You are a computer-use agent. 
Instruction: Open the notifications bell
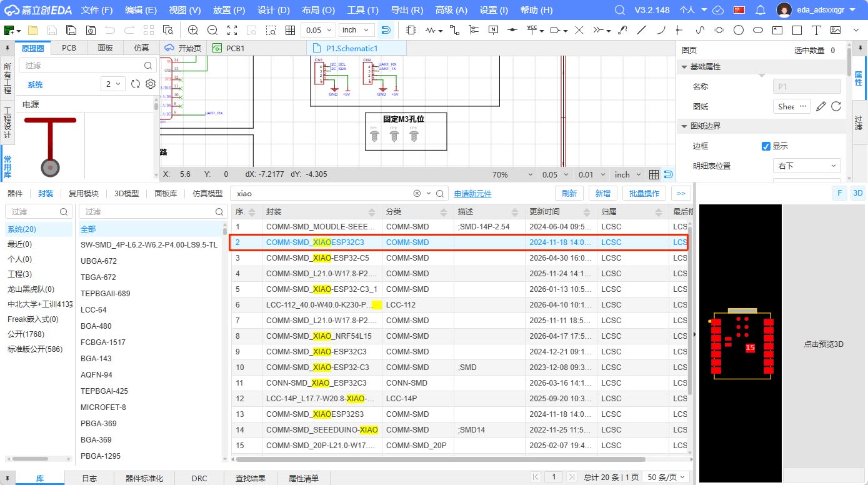(761, 10)
